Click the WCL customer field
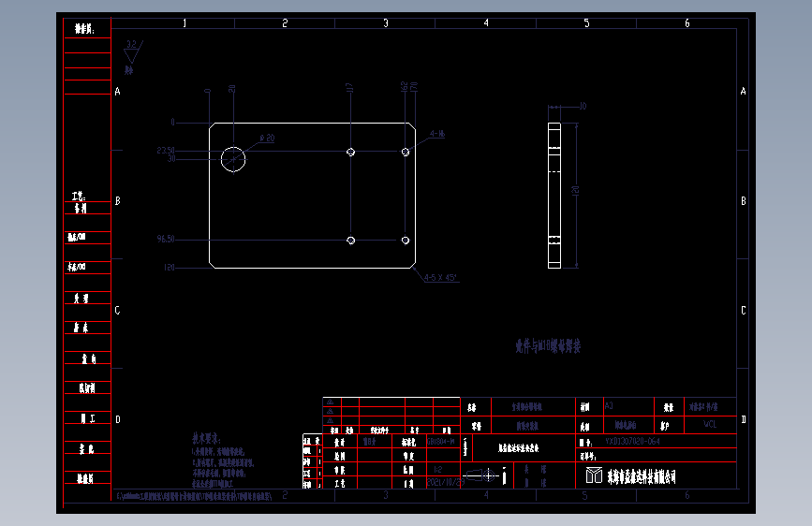 pos(710,425)
